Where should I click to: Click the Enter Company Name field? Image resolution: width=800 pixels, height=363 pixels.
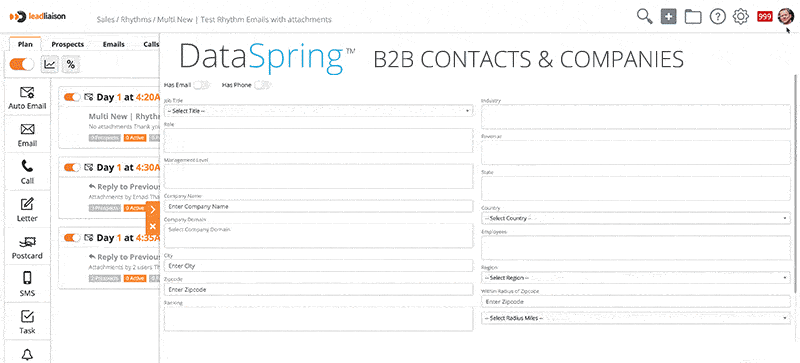coord(318,206)
